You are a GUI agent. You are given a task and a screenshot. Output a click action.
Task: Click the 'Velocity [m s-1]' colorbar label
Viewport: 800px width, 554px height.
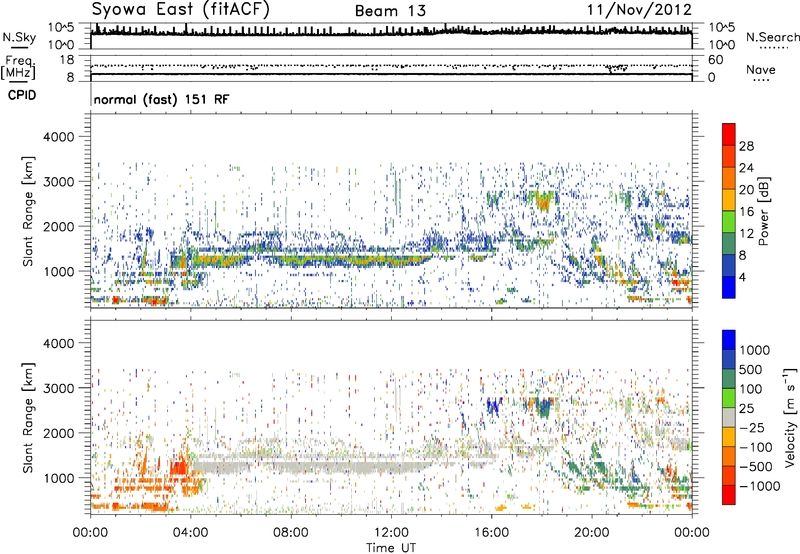790,417
